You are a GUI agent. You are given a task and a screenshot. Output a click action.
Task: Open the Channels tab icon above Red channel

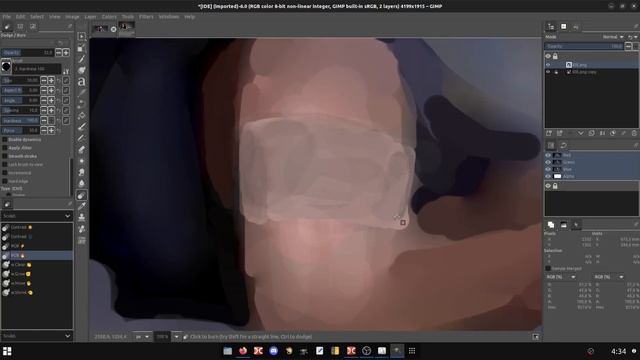pyautogui.click(x=551, y=145)
